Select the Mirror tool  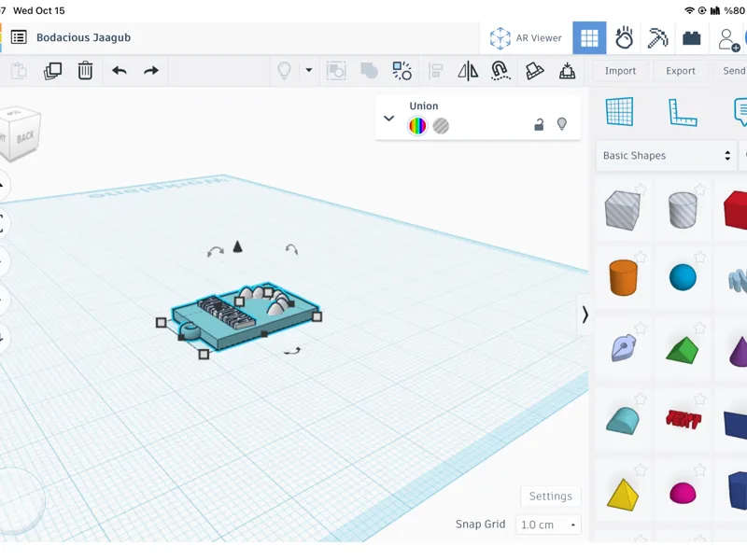tap(468, 71)
